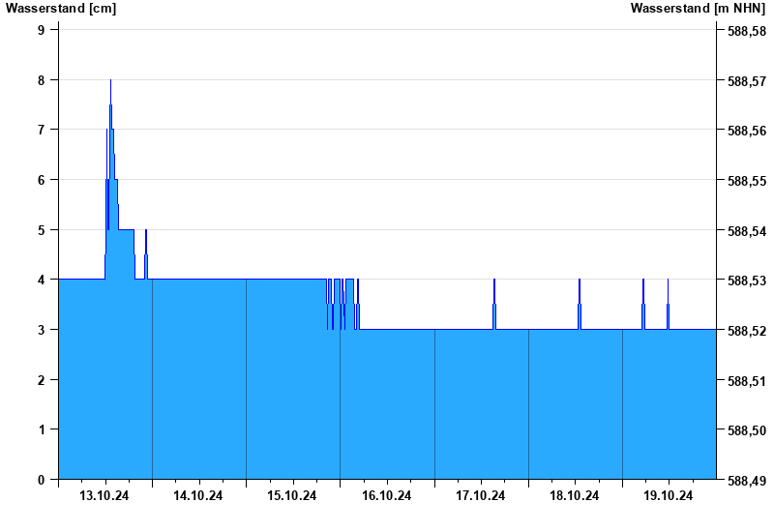Click the right axis value 588,50
The height and width of the screenshot is (532, 774).
(x=747, y=430)
